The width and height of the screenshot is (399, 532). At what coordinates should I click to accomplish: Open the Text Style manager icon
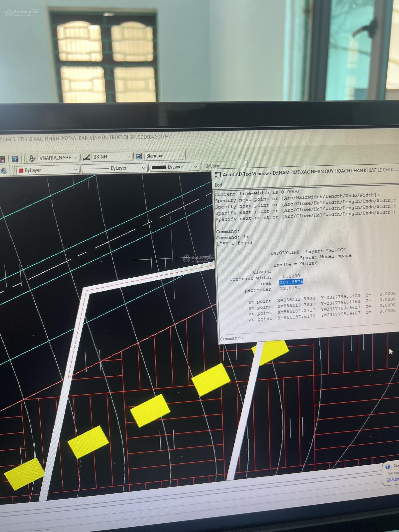(32, 158)
